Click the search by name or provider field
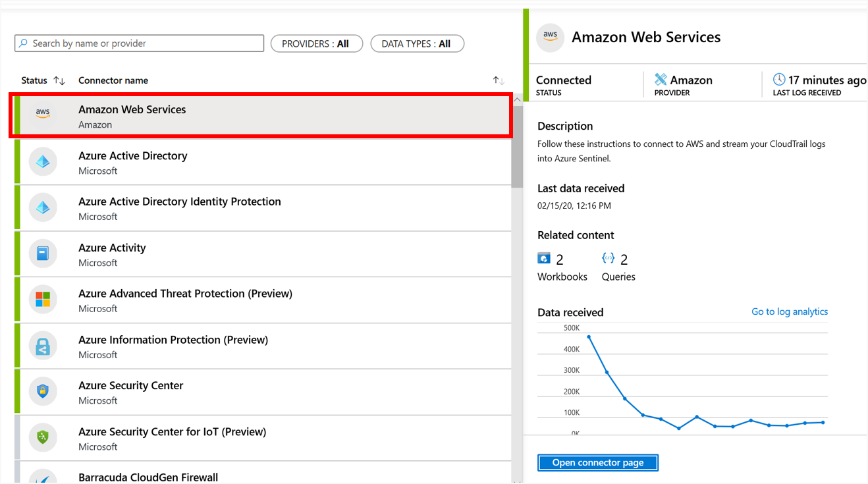 pos(139,43)
